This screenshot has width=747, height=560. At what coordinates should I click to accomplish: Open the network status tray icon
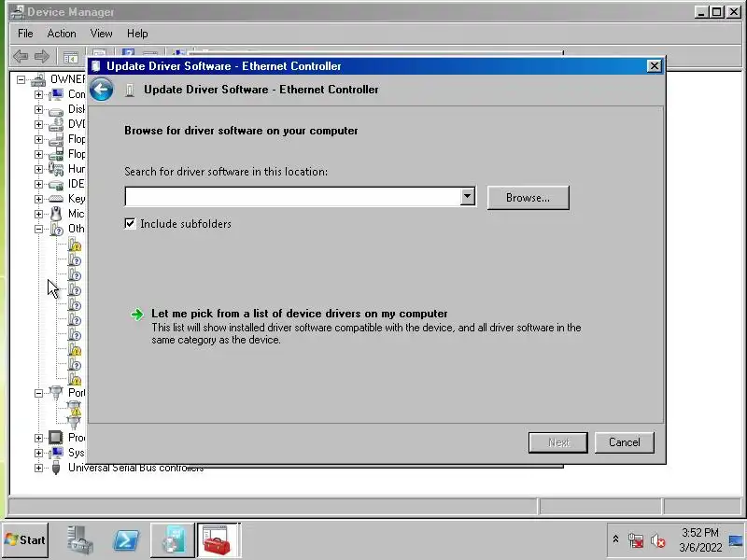[x=636, y=540]
